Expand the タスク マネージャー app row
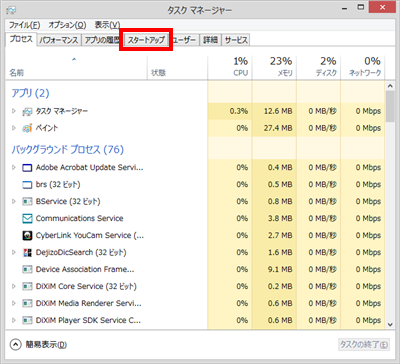This screenshot has width=400, height=364. click(x=14, y=111)
